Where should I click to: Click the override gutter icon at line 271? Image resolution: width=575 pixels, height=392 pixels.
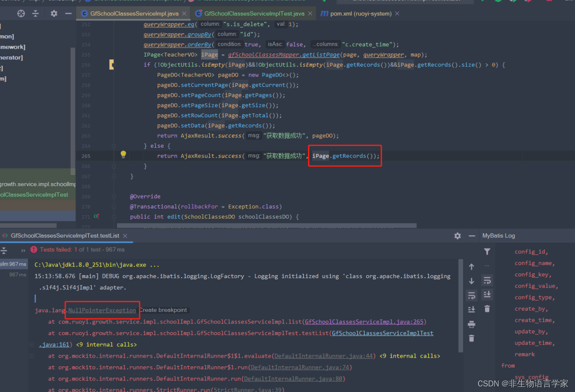[x=96, y=217]
